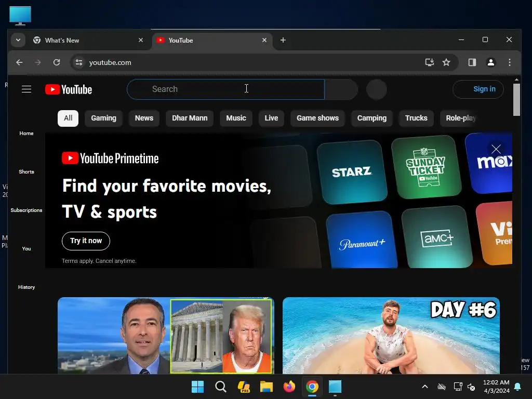Click the Chrome taskbar icon
The width and height of the screenshot is (532, 399).
tap(312, 387)
